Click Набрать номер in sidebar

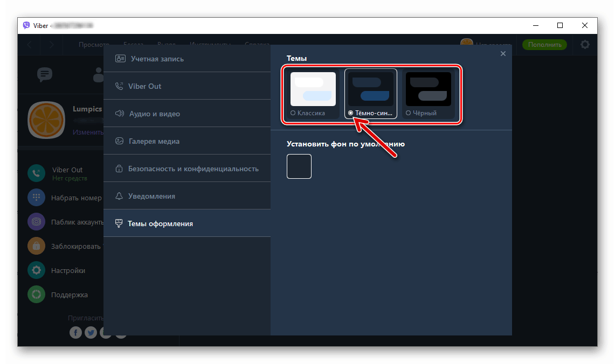click(76, 198)
